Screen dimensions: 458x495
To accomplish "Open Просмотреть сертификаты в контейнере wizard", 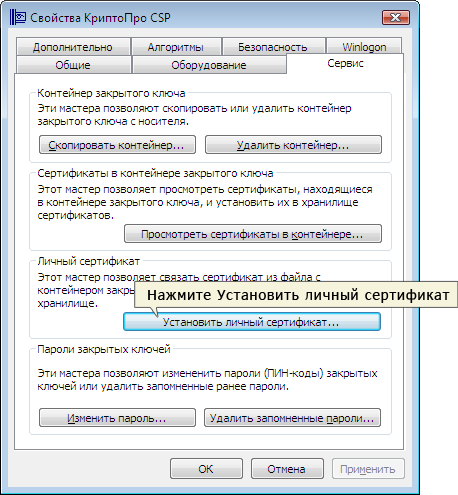I will pyautogui.click(x=253, y=234).
